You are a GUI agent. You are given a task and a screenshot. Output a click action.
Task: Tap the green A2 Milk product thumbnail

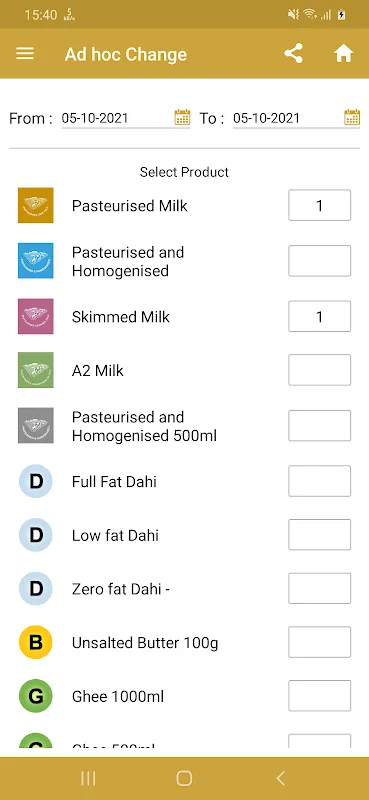(x=36, y=370)
